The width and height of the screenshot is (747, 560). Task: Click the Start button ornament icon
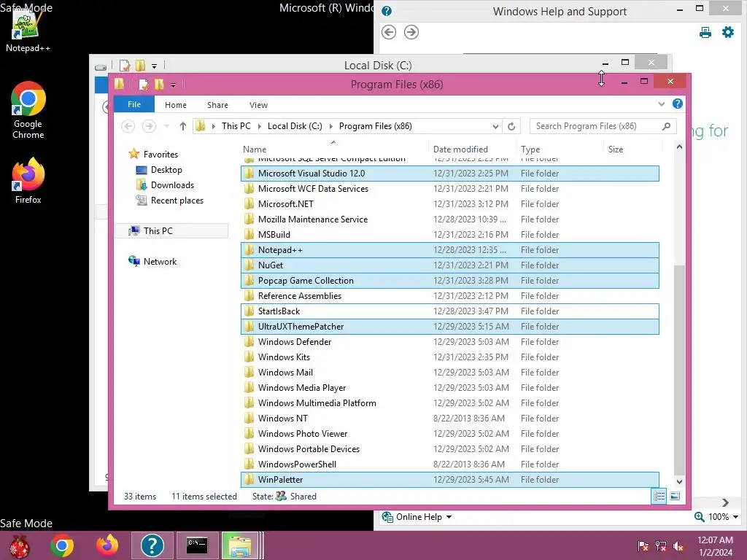tap(19, 547)
